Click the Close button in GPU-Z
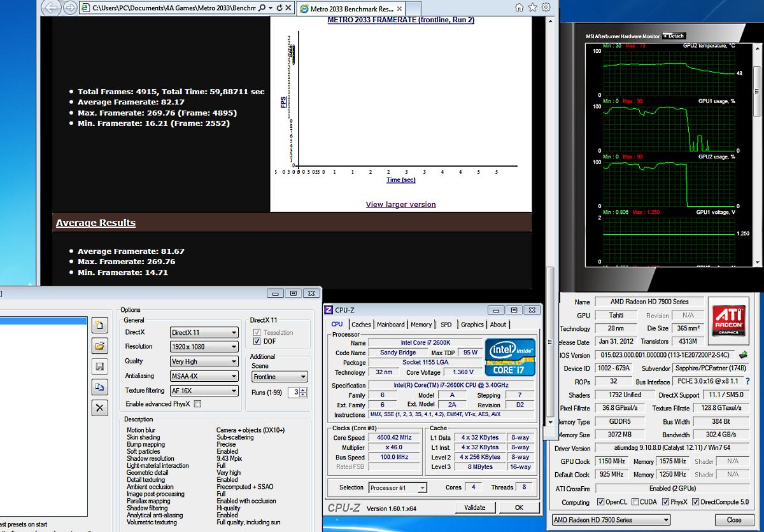Viewport: 764px width, 532px height. click(x=734, y=520)
